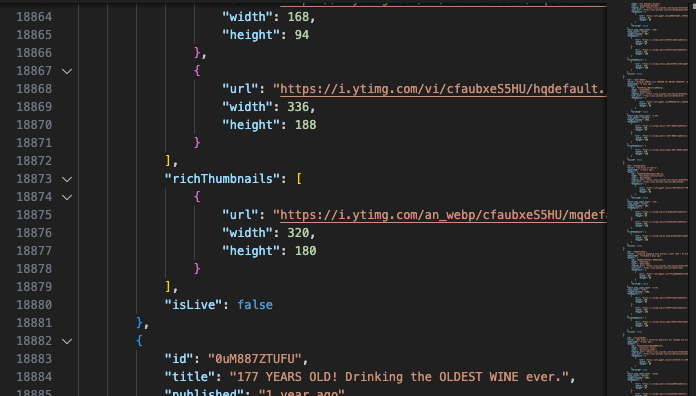The width and height of the screenshot is (696, 396).
Task: Click line number 18876
Action: pos(34,233)
